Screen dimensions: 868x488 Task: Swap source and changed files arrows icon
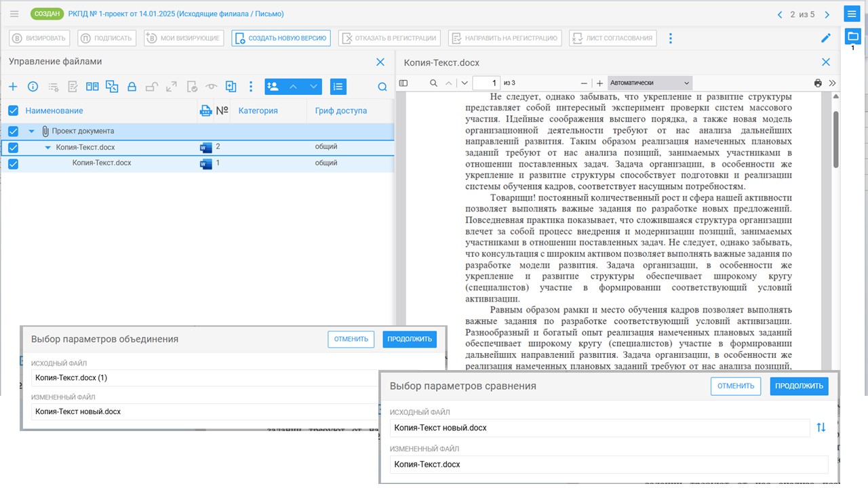[x=821, y=428]
